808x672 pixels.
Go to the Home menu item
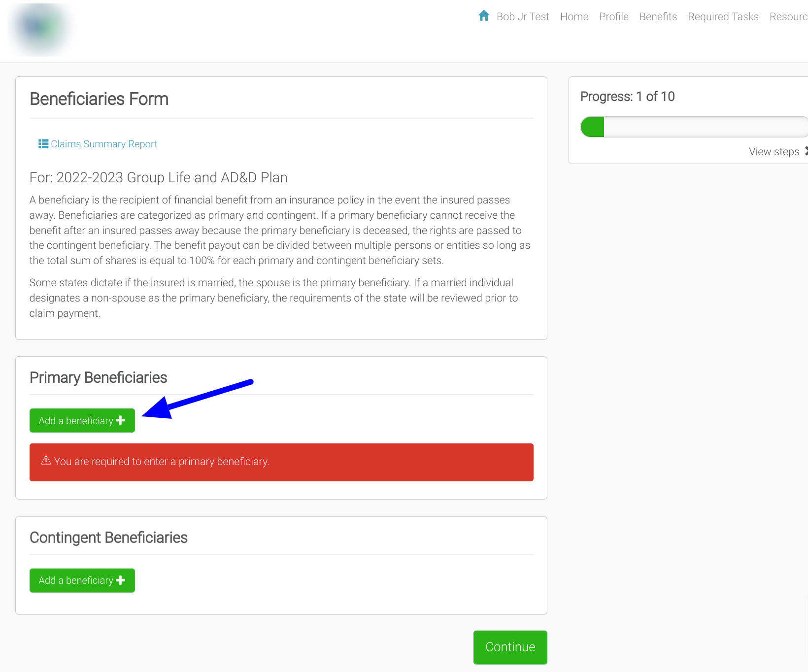pos(574,17)
